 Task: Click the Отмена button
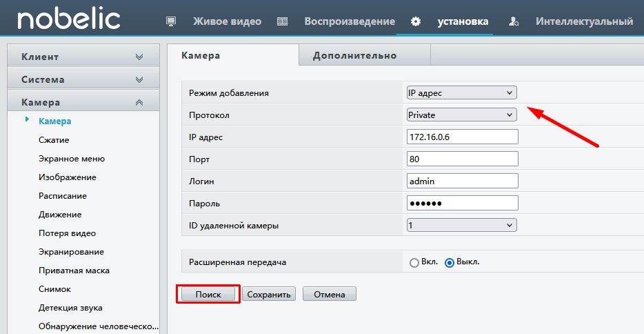coord(330,294)
